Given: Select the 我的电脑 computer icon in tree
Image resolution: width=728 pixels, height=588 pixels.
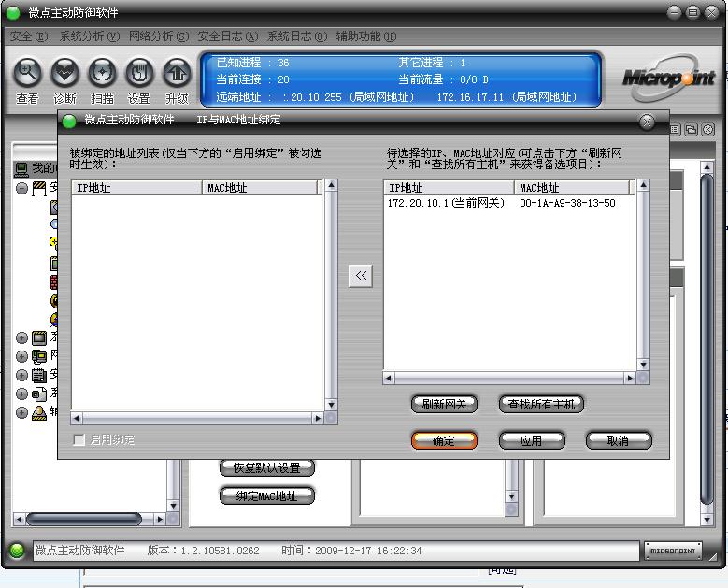Looking at the screenshot, I should (x=21, y=169).
